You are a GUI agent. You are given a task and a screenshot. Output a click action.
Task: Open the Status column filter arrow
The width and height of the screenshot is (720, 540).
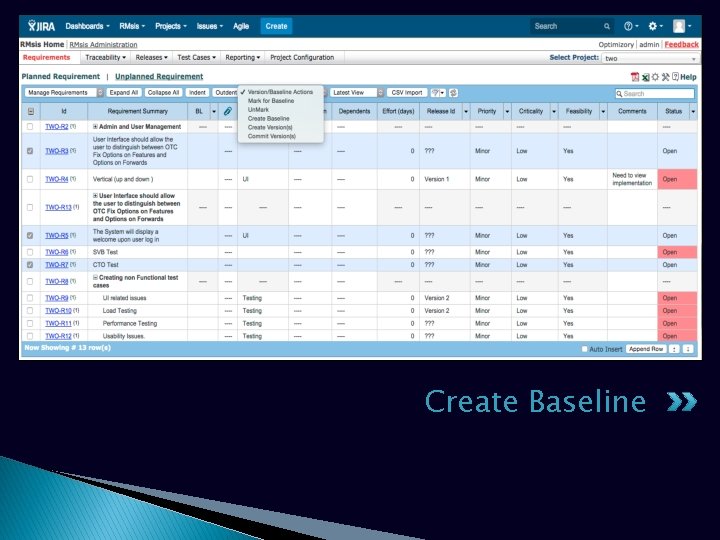tap(693, 111)
